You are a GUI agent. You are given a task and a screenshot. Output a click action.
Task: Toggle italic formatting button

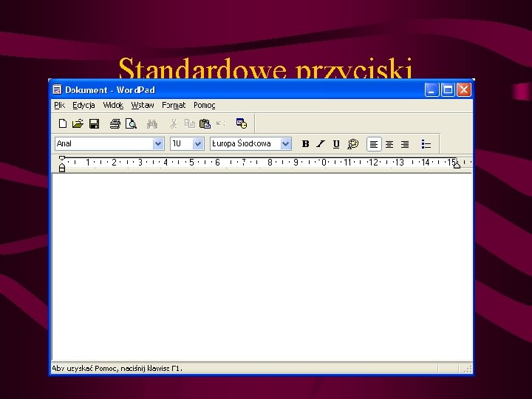pos(321,144)
